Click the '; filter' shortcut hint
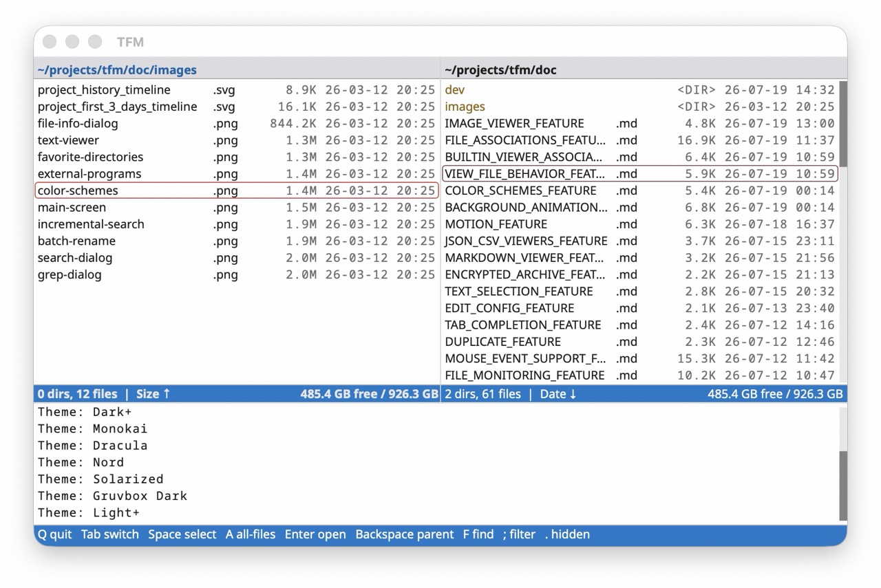This screenshot has height=588, width=881. [x=519, y=534]
